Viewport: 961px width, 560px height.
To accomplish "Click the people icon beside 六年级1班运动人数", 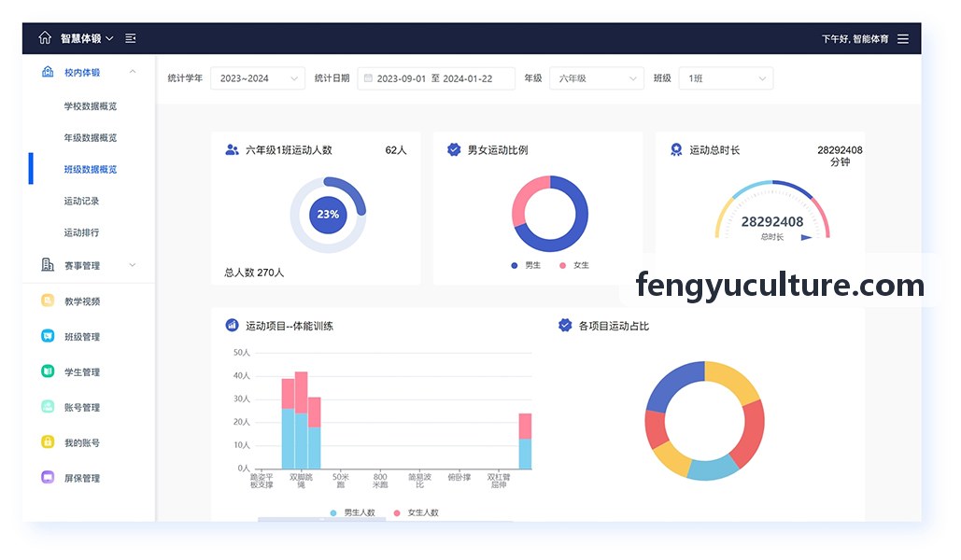I will point(232,149).
